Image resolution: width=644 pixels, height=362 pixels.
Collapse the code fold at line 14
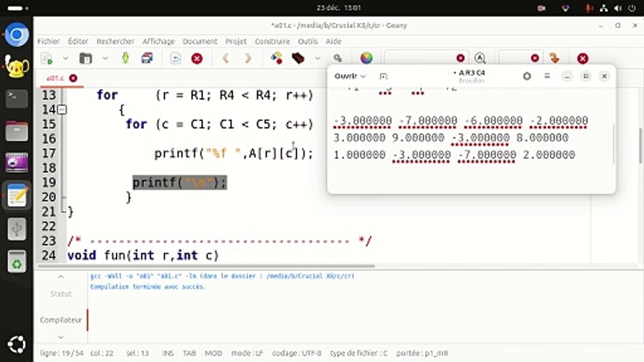point(62,109)
